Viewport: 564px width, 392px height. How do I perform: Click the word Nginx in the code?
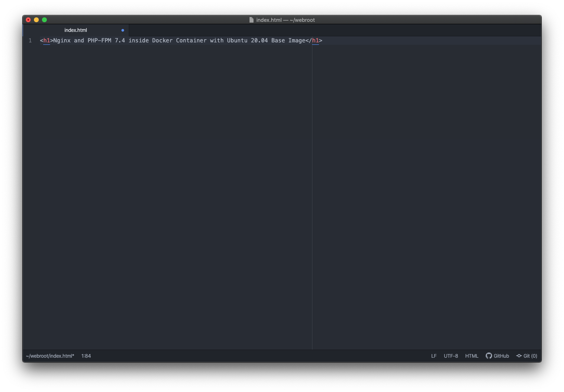pos(62,40)
